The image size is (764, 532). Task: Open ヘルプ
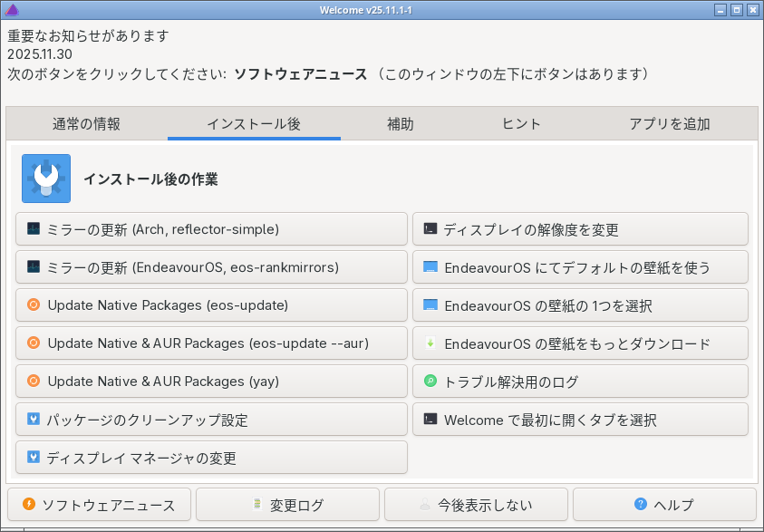pos(664,504)
